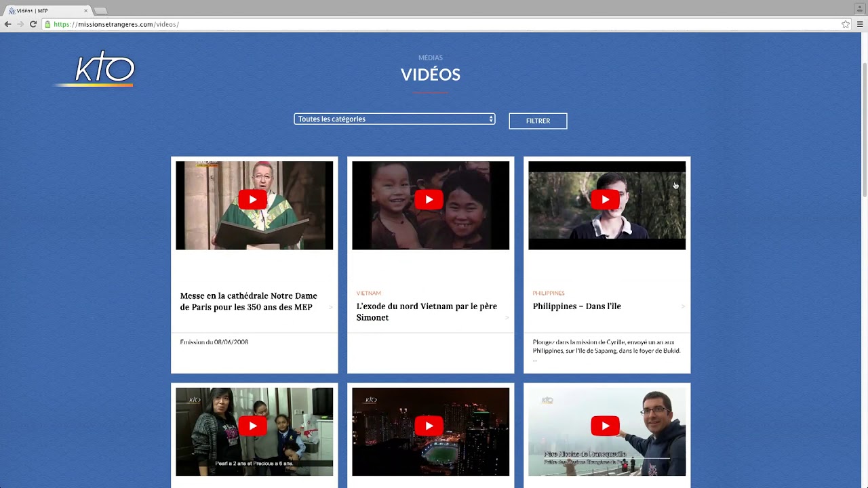Open Chrome menu (three lines icon)

point(860,24)
